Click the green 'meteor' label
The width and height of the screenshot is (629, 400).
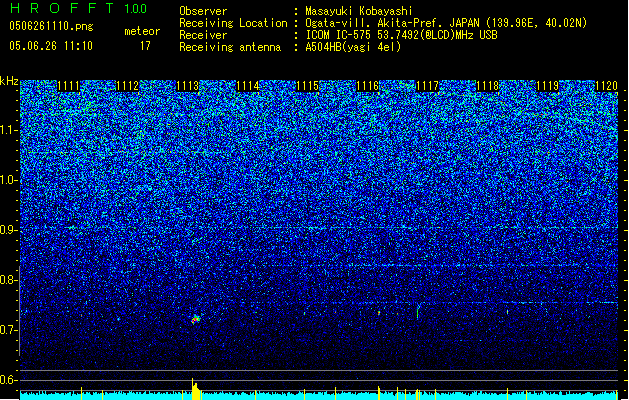tap(142, 31)
